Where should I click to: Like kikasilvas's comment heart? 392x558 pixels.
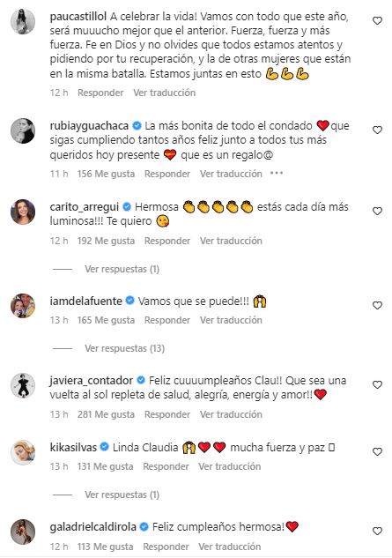pyautogui.click(x=377, y=452)
